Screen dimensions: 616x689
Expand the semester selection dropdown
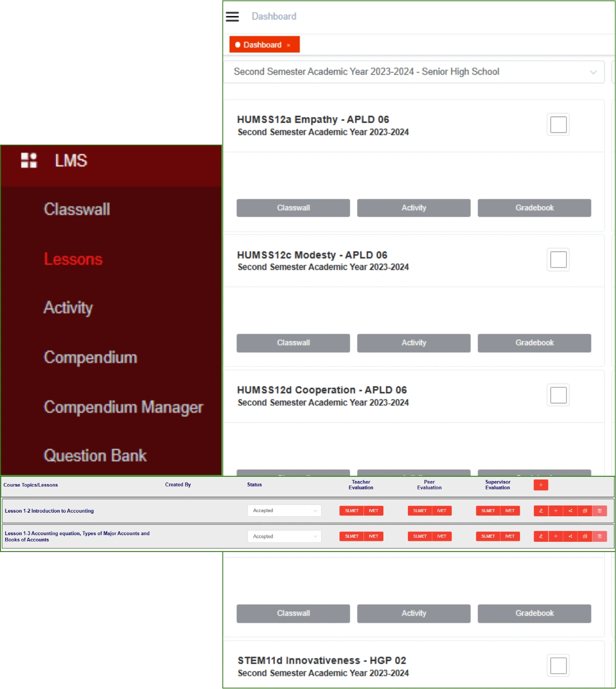click(x=593, y=72)
